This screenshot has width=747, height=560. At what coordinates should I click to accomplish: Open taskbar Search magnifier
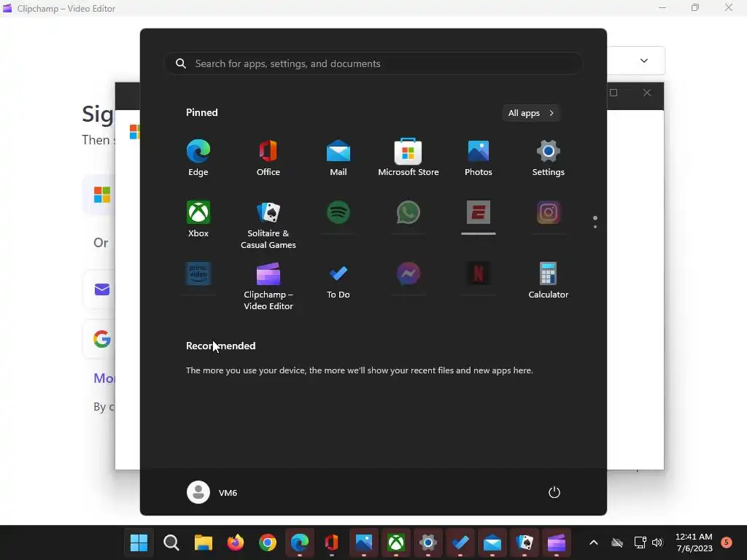(x=171, y=542)
